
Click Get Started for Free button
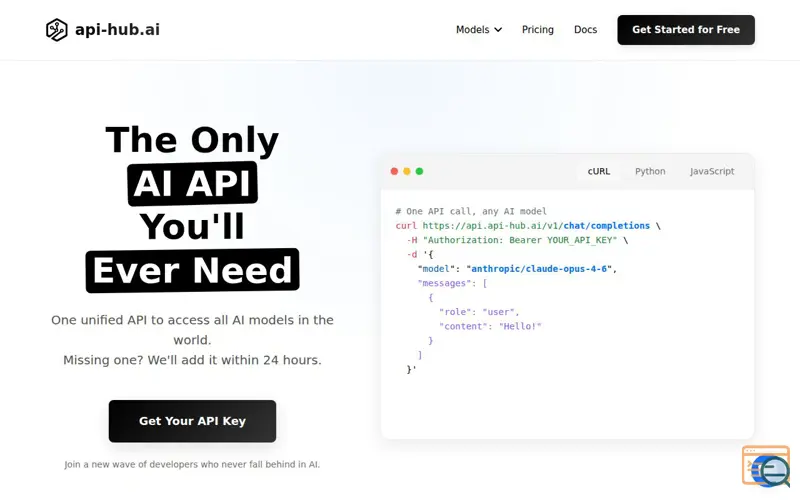pos(686,30)
